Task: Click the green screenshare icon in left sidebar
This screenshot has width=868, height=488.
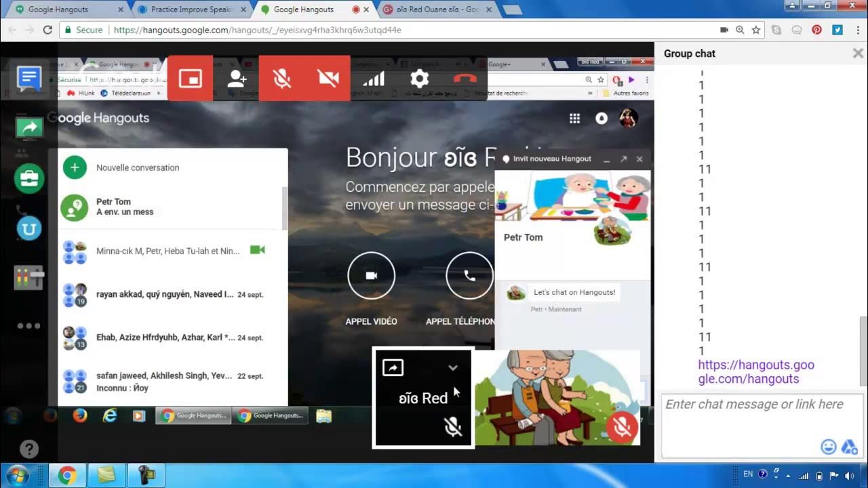Action: (29, 127)
